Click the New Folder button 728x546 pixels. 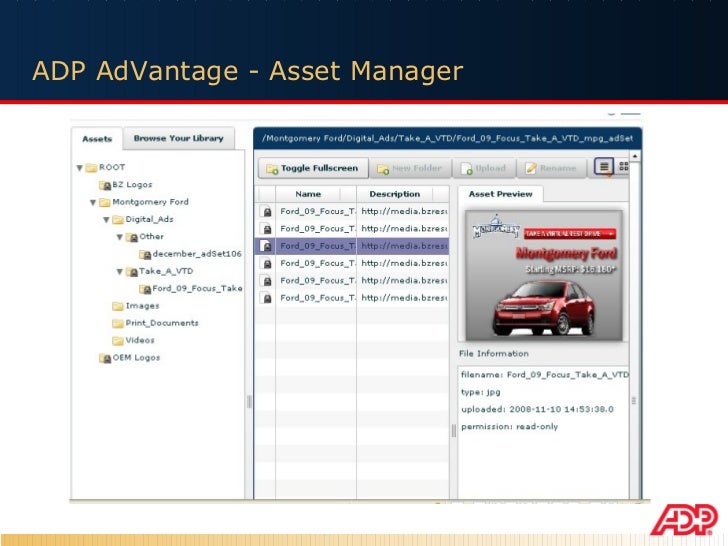point(410,168)
